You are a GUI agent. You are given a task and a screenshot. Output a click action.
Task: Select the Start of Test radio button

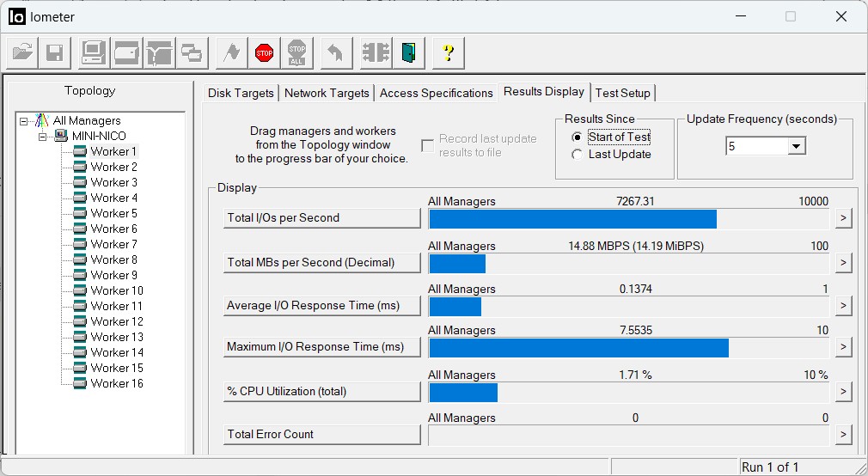(x=578, y=137)
